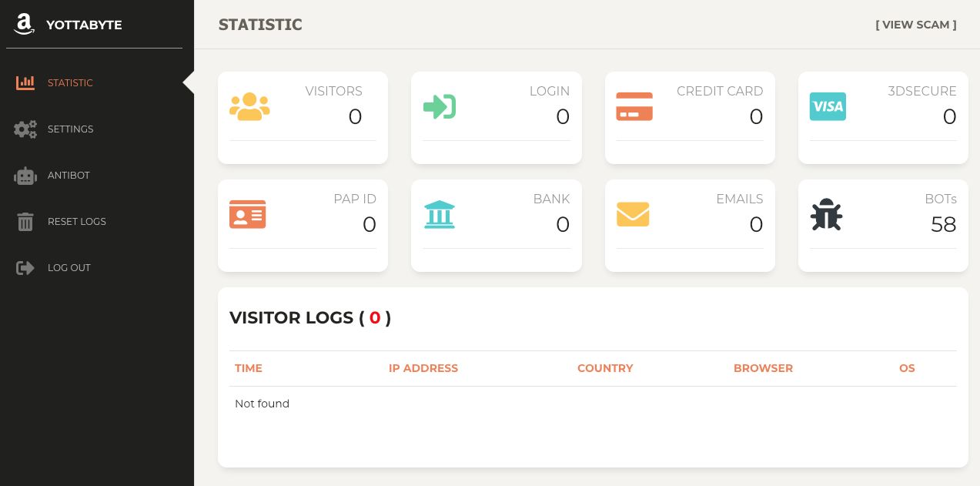
Task: Open the VIEW SCAM link
Action: pos(916,25)
